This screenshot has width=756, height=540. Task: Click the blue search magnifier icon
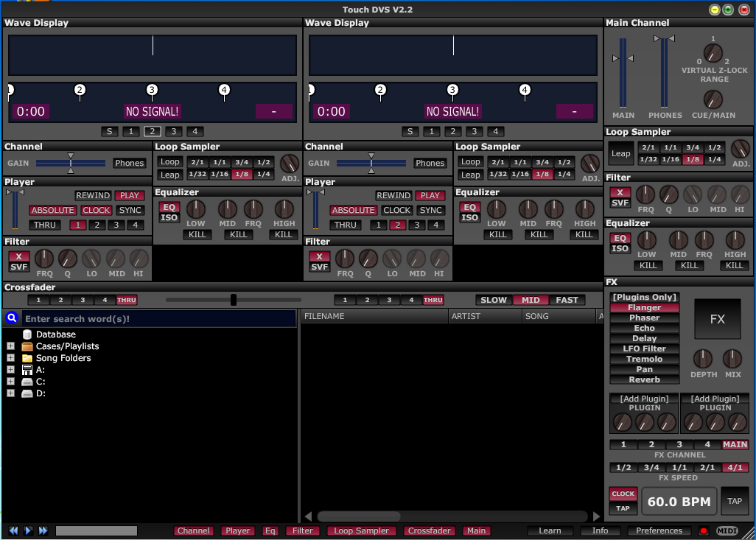pyautogui.click(x=12, y=319)
